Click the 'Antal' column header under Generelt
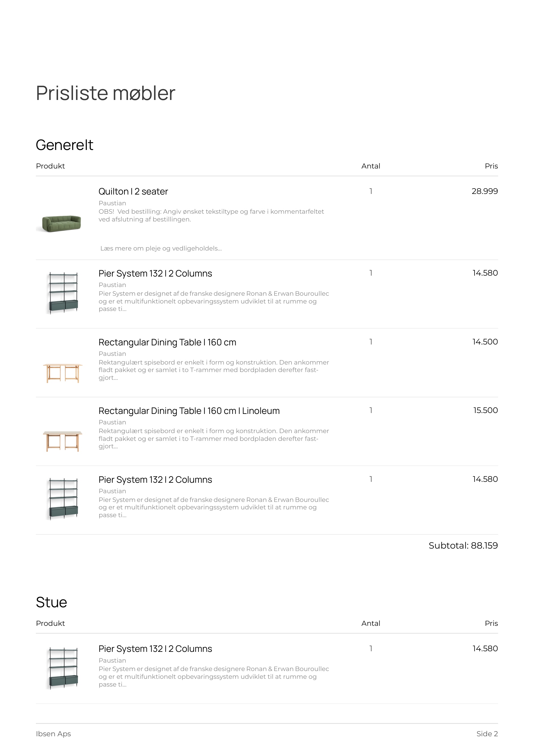This screenshot has height=756, width=534. [x=370, y=166]
